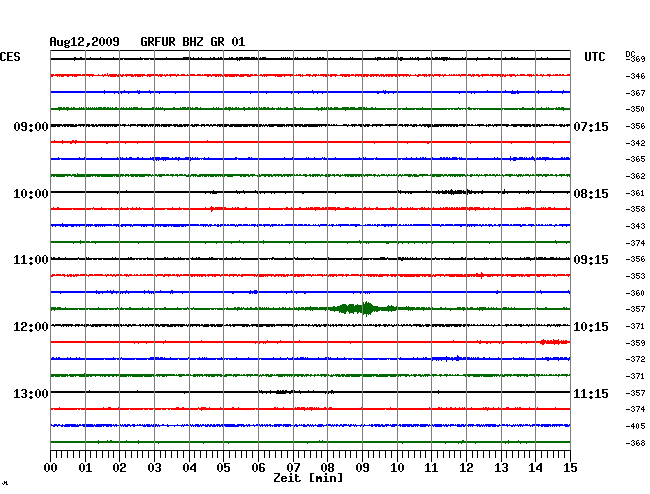
Task: Select minute 05 on the Zeit axis
Action: coord(223,468)
